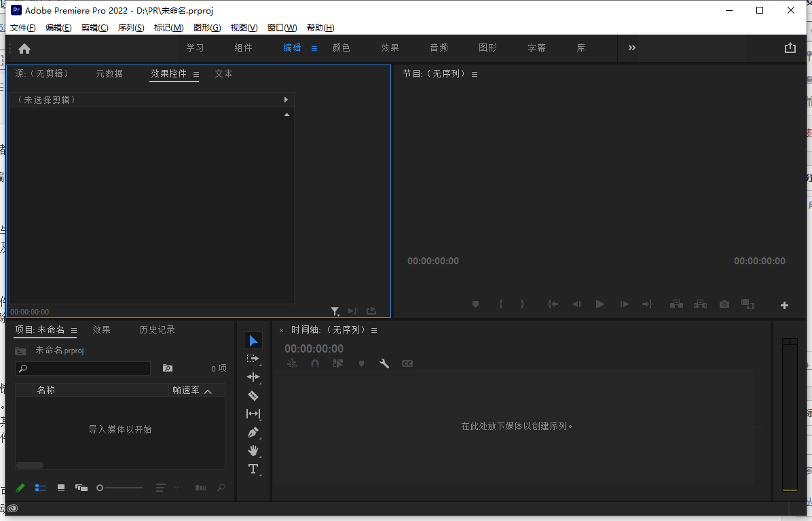The image size is (812, 521).
Task: Toggle project writable green pencil icon
Action: coord(20,488)
